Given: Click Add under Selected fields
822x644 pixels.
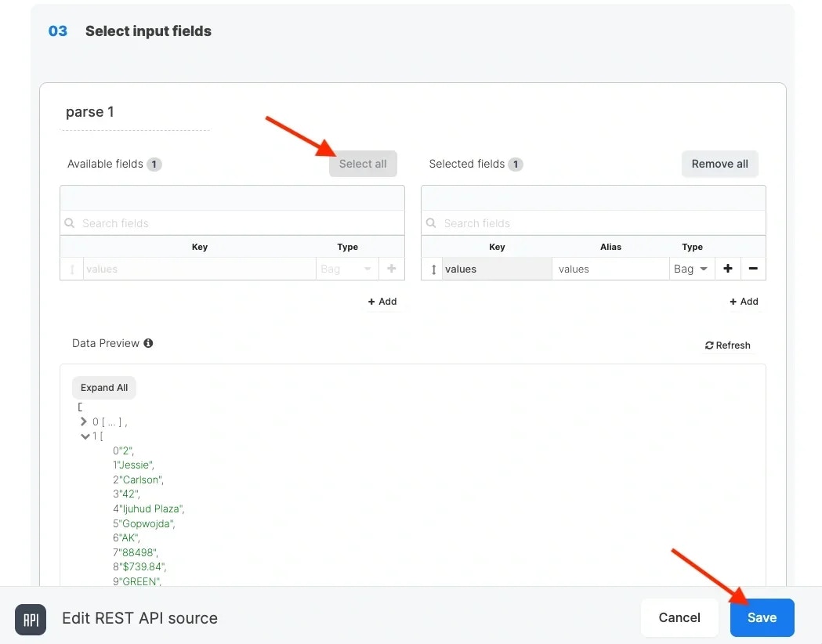Looking at the screenshot, I should [744, 302].
